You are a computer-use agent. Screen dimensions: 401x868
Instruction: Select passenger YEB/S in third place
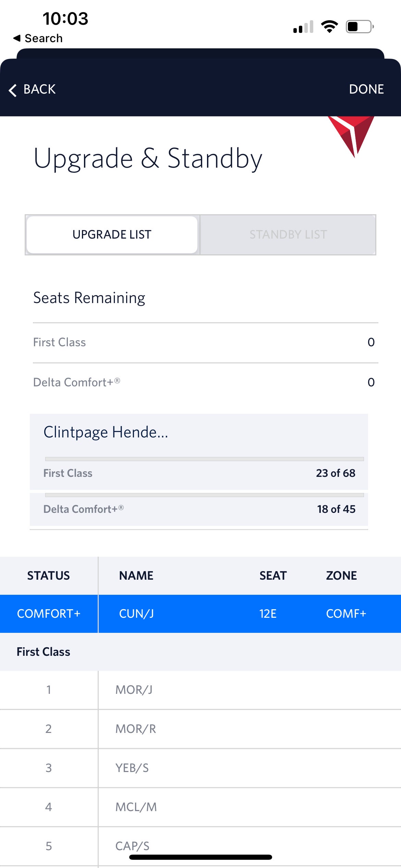(x=200, y=767)
